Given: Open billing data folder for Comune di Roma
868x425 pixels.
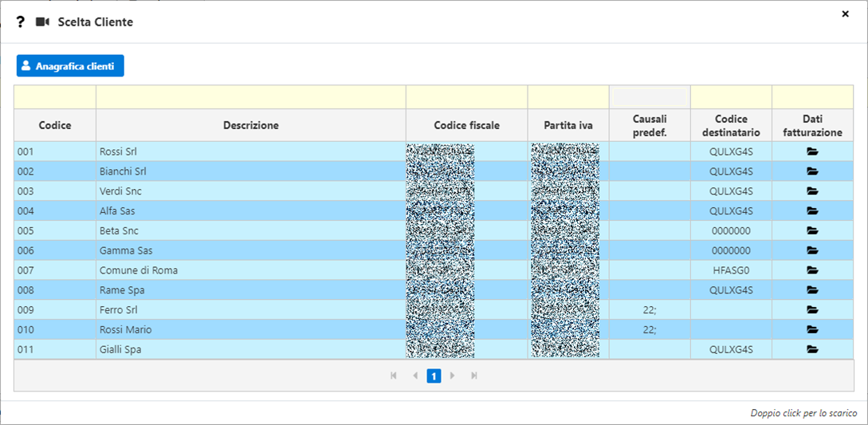Looking at the screenshot, I should pos(812,270).
